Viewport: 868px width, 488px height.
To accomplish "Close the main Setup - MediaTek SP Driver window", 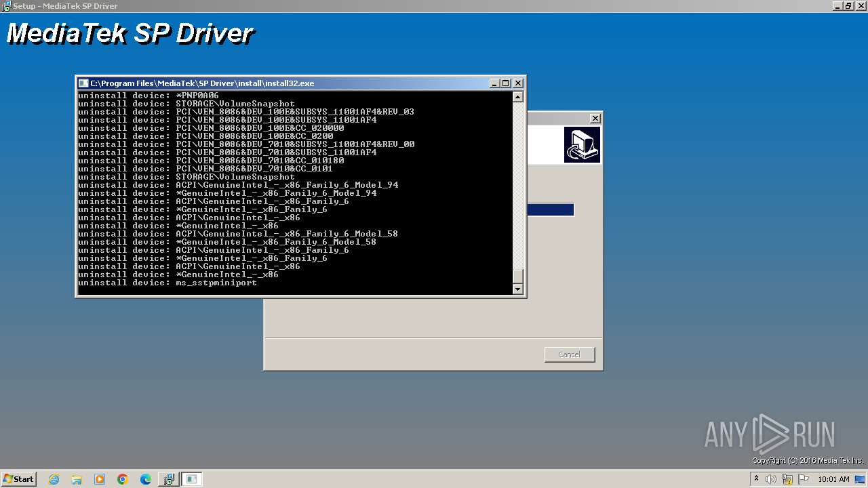I will pos(861,5).
